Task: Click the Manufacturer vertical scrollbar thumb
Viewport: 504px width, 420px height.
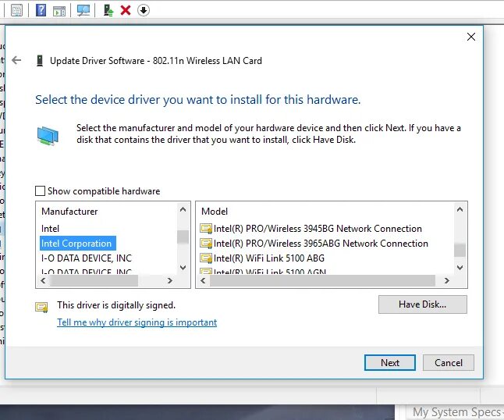Action: pos(183,237)
